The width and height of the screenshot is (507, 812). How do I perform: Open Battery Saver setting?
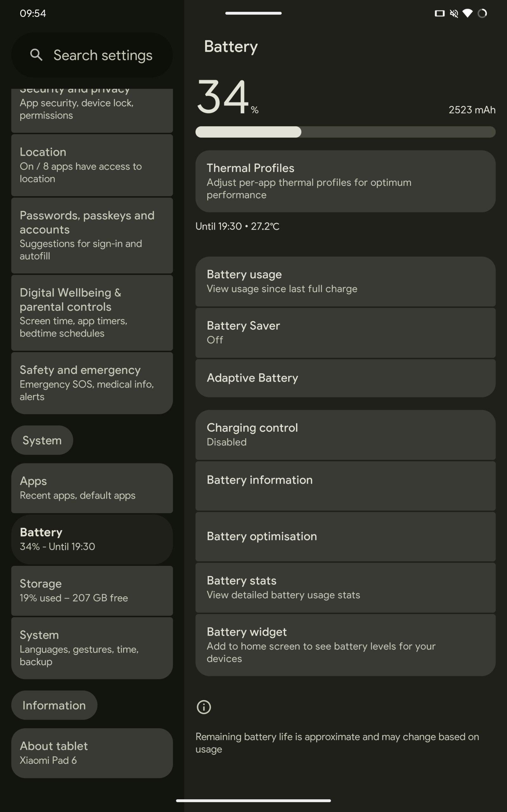pos(345,332)
